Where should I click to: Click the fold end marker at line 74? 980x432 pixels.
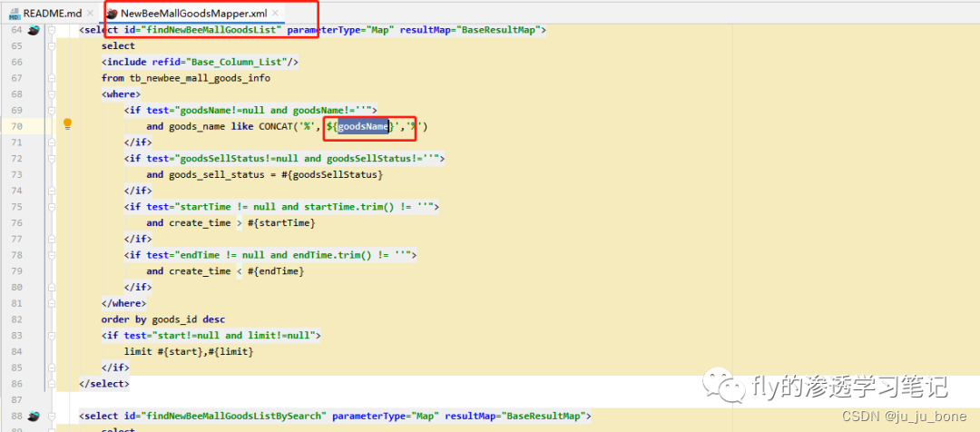pos(51,191)
